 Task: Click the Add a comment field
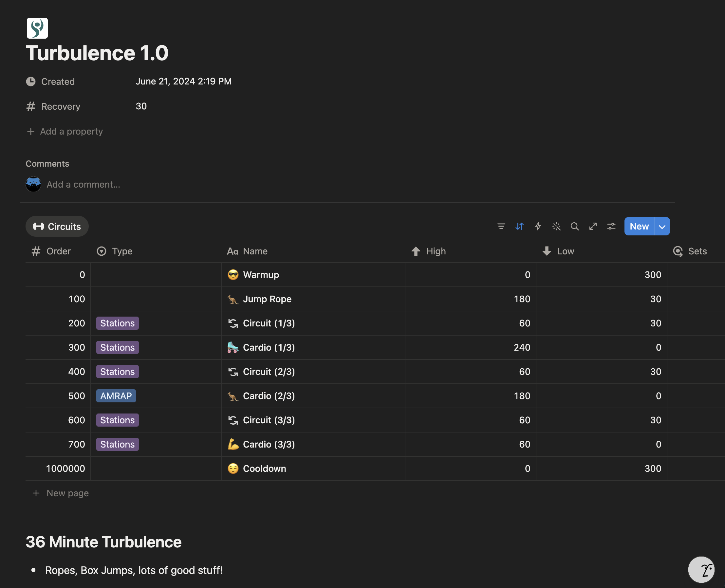pos(83,184)
